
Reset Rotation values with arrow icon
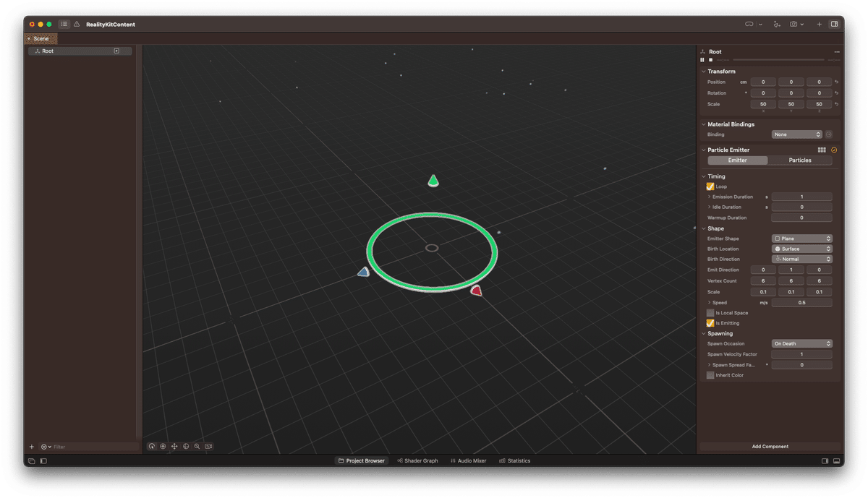pos(837,93)
